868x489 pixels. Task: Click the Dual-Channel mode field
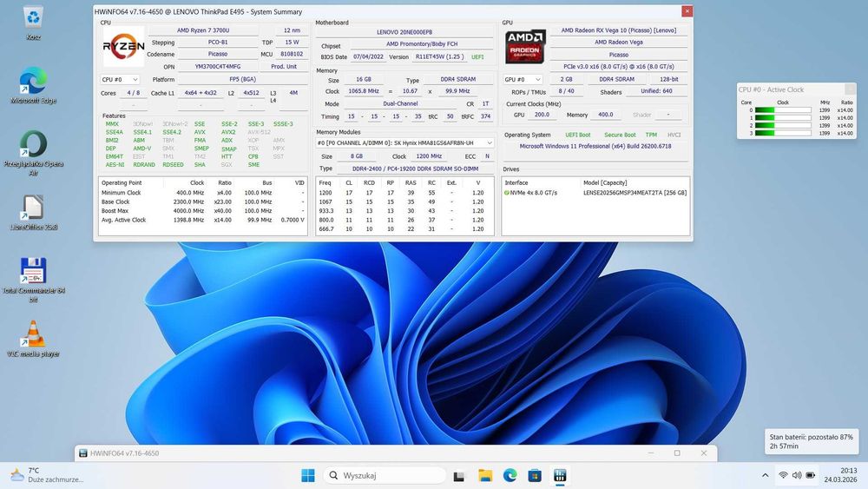point(400,103)
